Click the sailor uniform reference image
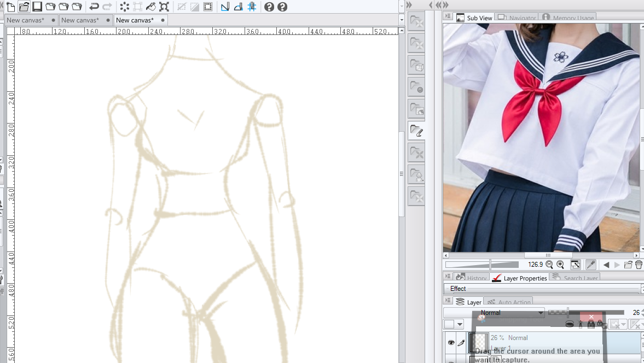The image size is (644, 363). coord(541,137)
